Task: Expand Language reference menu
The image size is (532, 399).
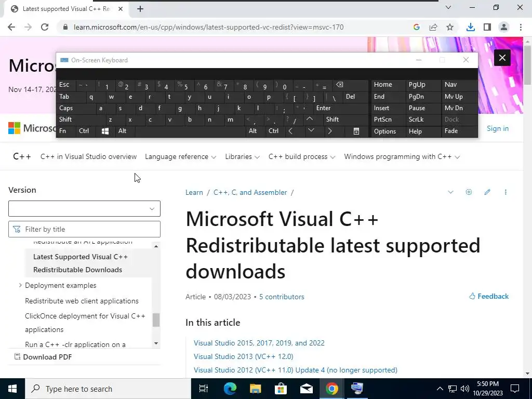Action: (x=180, y=157)
